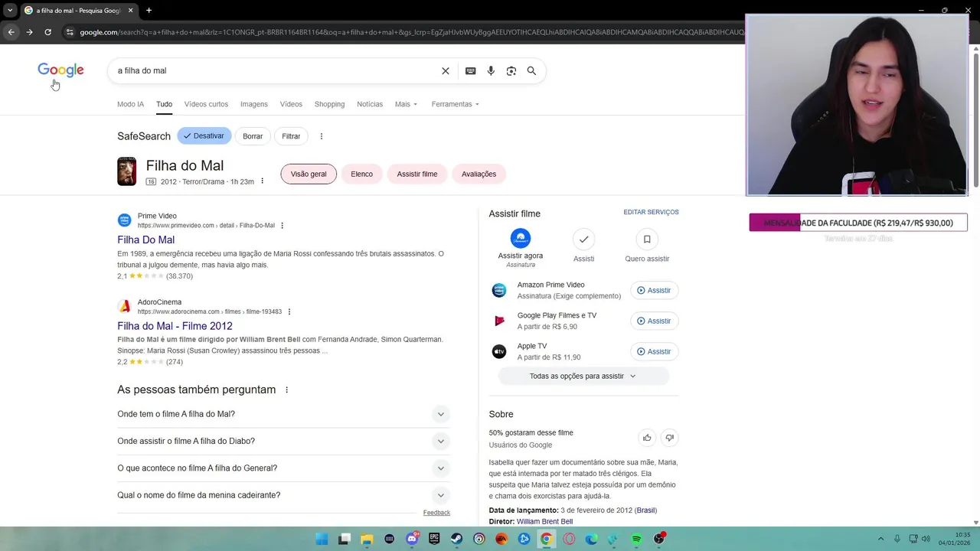The width and height of the screenshot is (980, 551).
Task: Show hidden system tray icons
Action: (x=880, y=539)
